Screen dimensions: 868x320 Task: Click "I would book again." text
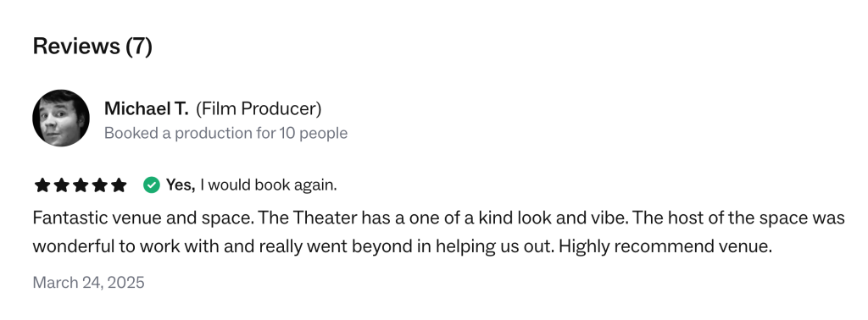point(269,185)
